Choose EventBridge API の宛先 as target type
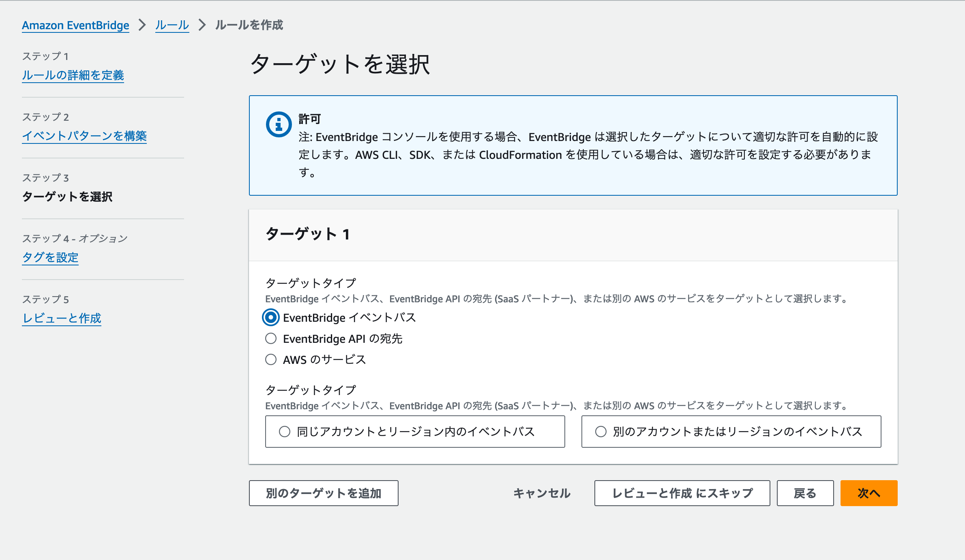 [x=270, y=339]
